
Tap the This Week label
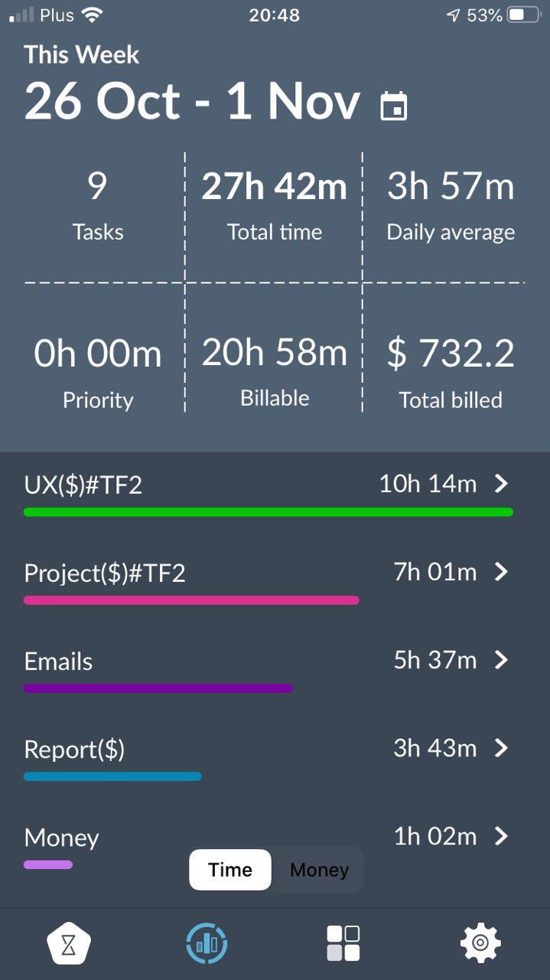[81, 54]
